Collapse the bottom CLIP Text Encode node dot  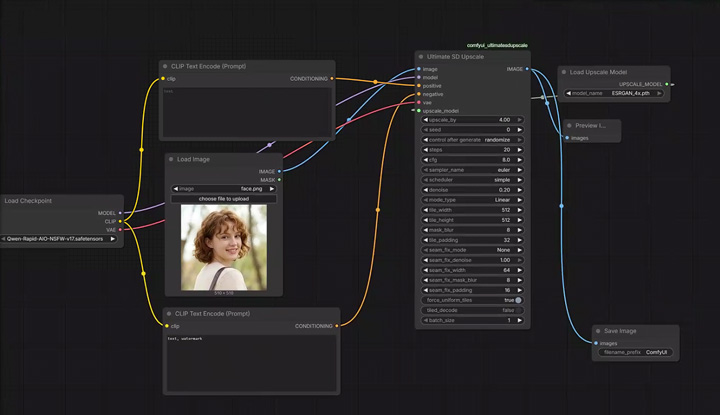[x=169, y=314]
